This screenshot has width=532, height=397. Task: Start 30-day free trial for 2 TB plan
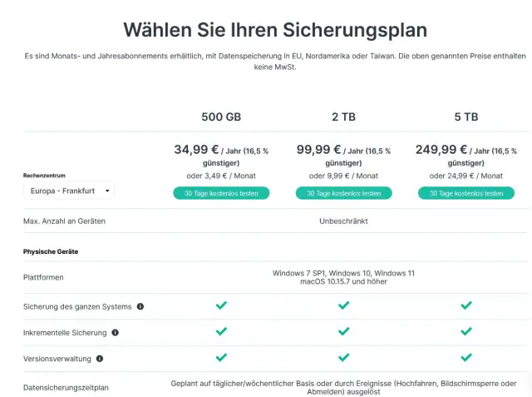[x=343, y=193]
